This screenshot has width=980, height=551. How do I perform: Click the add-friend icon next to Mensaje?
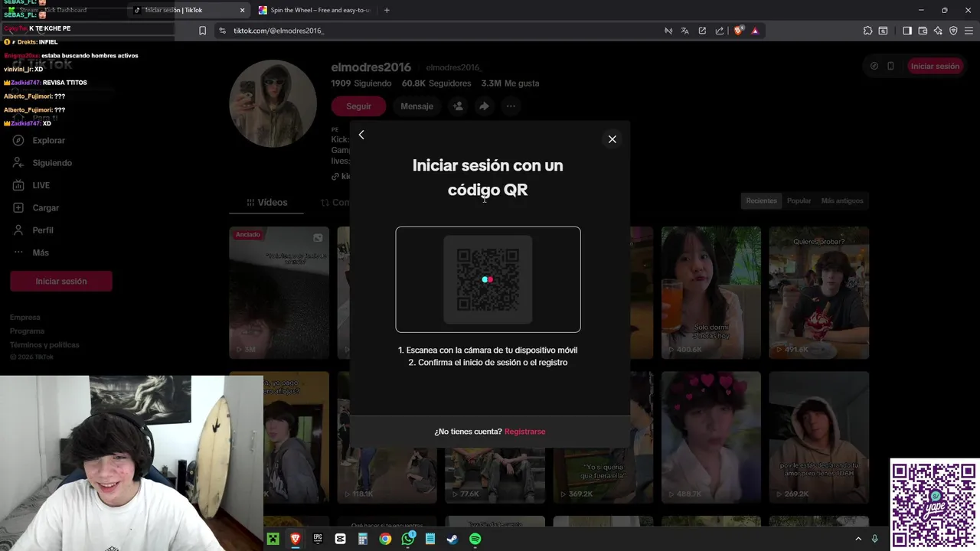click(x=458, y=106)
